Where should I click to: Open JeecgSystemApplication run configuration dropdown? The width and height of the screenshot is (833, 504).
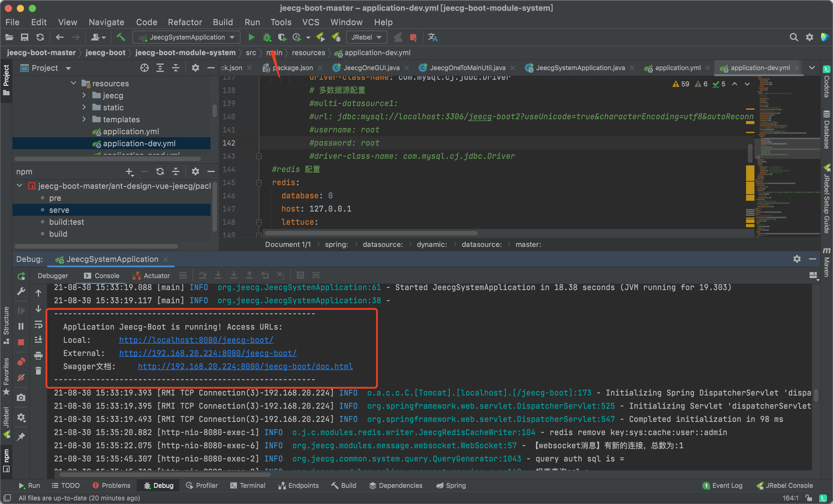pyautogui.click(x=187, y=37)
